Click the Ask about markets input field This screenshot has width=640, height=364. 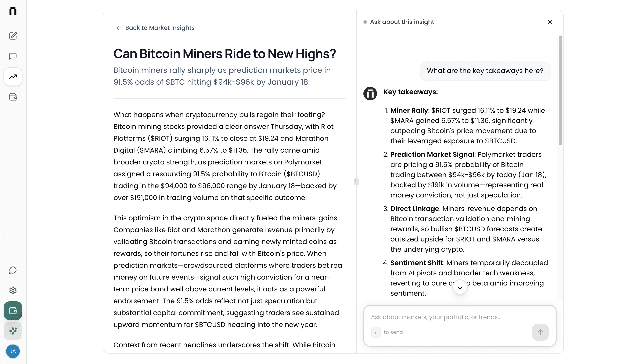pos(436,317)
